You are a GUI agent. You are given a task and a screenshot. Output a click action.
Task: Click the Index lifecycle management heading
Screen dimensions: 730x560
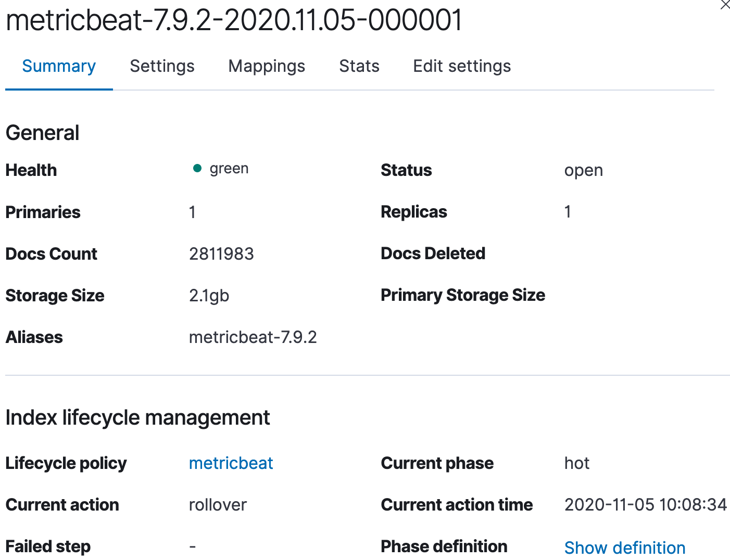click(137, 418)
